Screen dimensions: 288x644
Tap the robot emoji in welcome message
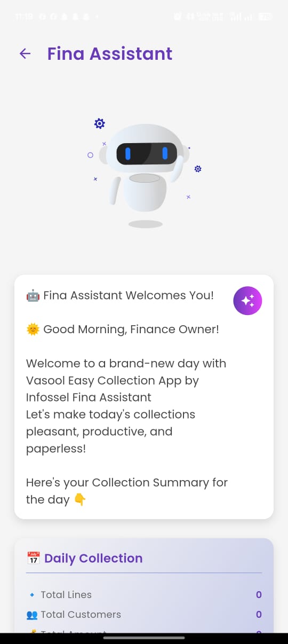pos(33,295)
